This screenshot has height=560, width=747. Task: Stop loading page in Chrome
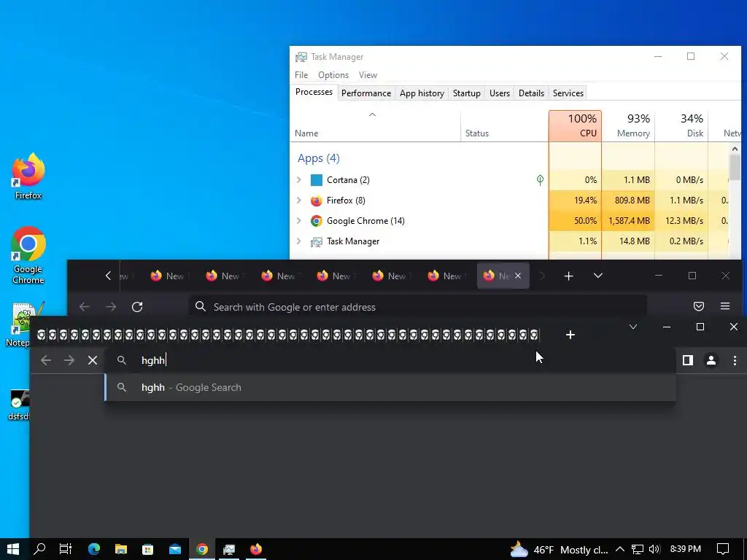coord(93,360)
